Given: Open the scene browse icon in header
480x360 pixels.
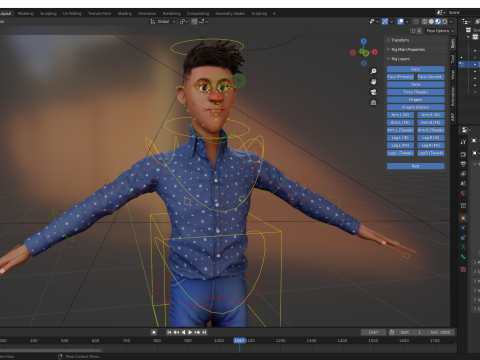Looking at the screenshot, I should pos(440,12).
